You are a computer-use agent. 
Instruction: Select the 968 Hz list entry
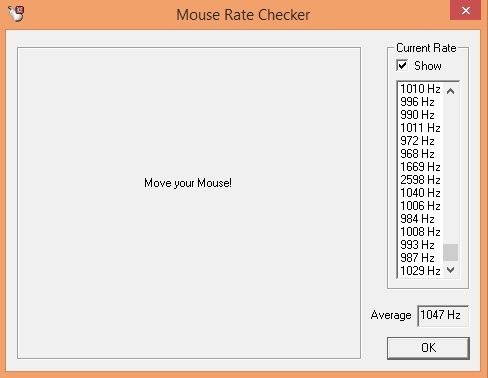tap(420, 154)
